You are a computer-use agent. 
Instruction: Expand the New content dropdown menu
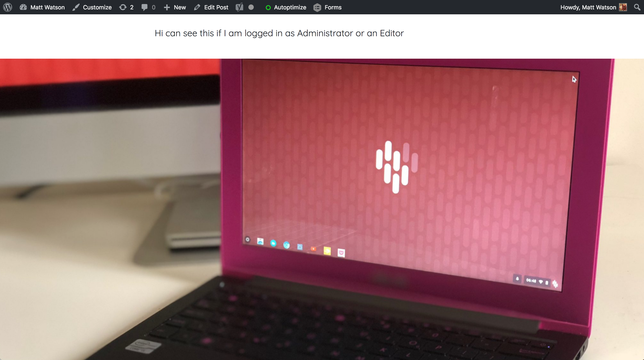(175, 7)
